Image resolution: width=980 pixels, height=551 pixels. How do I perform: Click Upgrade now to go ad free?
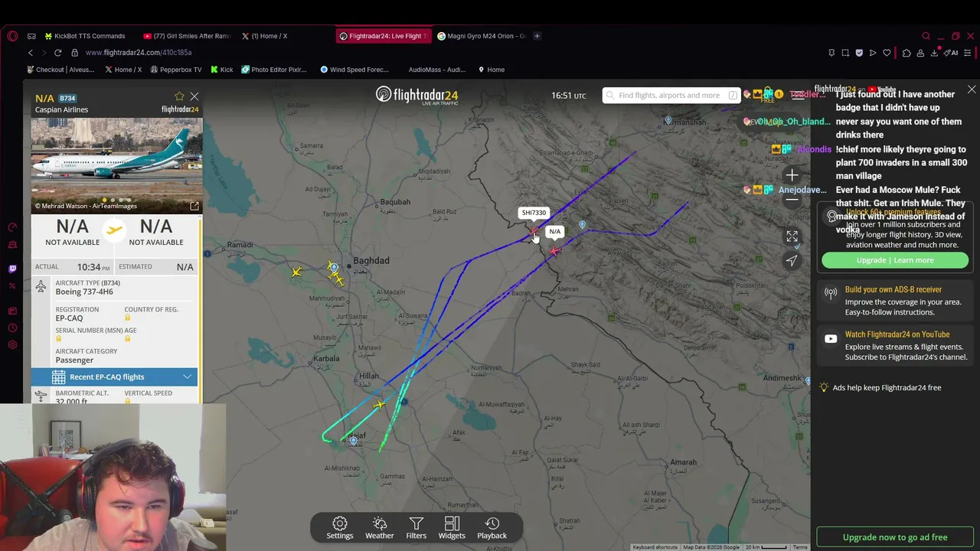pos(895,537)
